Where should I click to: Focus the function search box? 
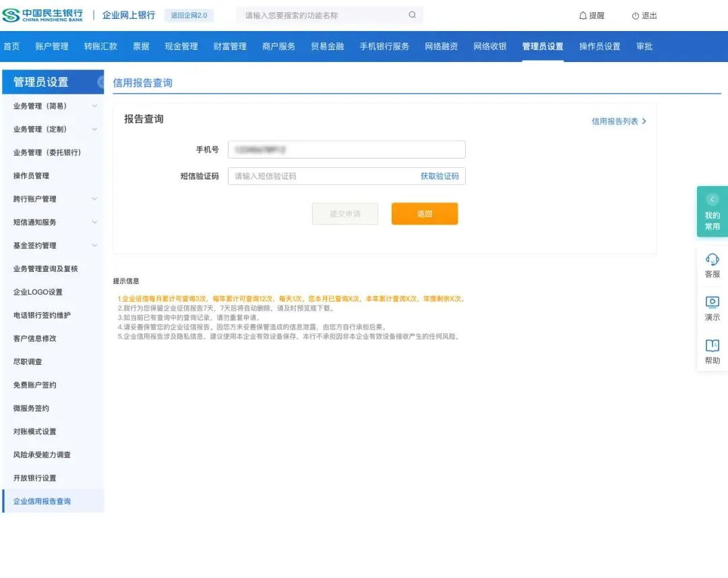pyautogui.click(x=330, y=16)
